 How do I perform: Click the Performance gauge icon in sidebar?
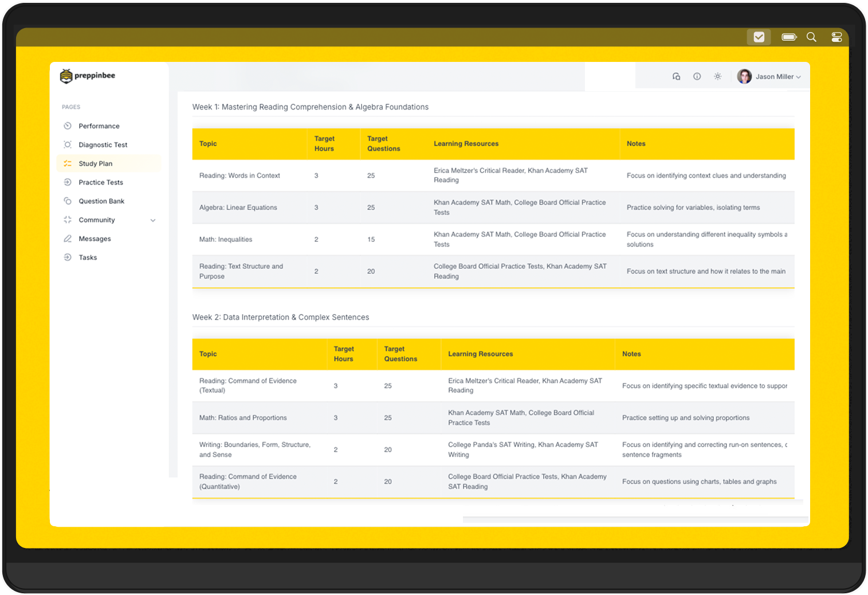click(x=68, y=126)
